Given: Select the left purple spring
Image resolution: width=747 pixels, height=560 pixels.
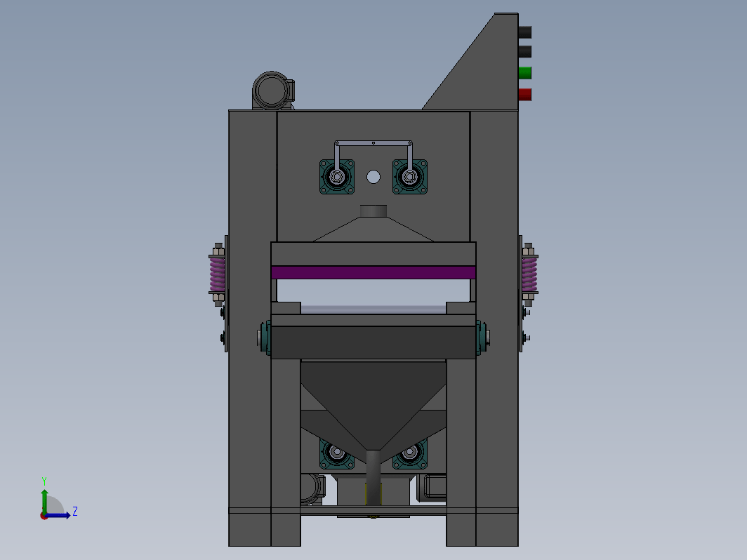Looking at the screenshot, I should pos(217,275).
